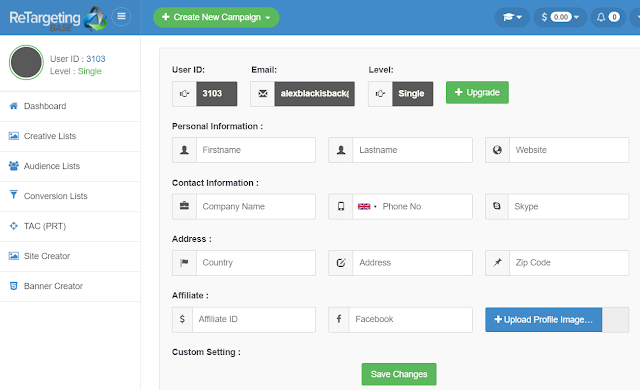This screenshot has width=640, height=390.
Task: Open the graduation cap tutorials dropdown
Action: pyautogui.click(x=512, y=17)
